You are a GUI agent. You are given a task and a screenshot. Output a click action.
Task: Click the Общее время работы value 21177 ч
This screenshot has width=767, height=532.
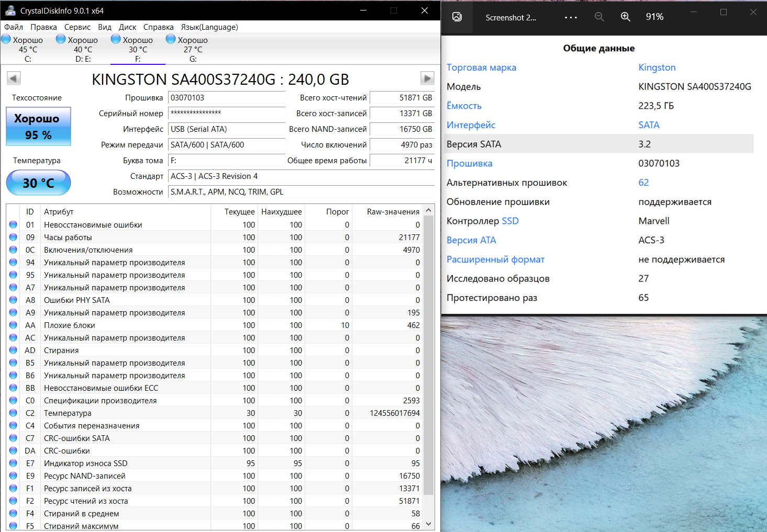tap(402, 161)
